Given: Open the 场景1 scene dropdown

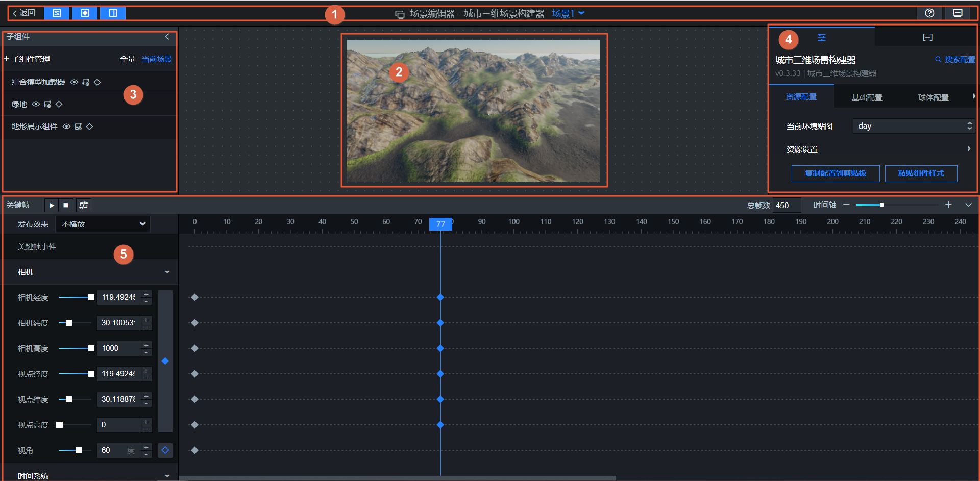Looking at the screenshot, I should [x=568, y=13].
